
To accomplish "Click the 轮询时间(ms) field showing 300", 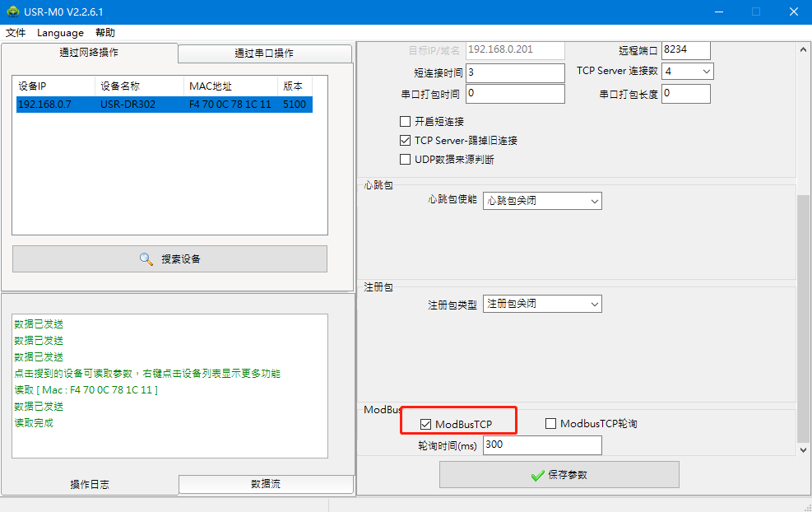I will tap(542, 445).
